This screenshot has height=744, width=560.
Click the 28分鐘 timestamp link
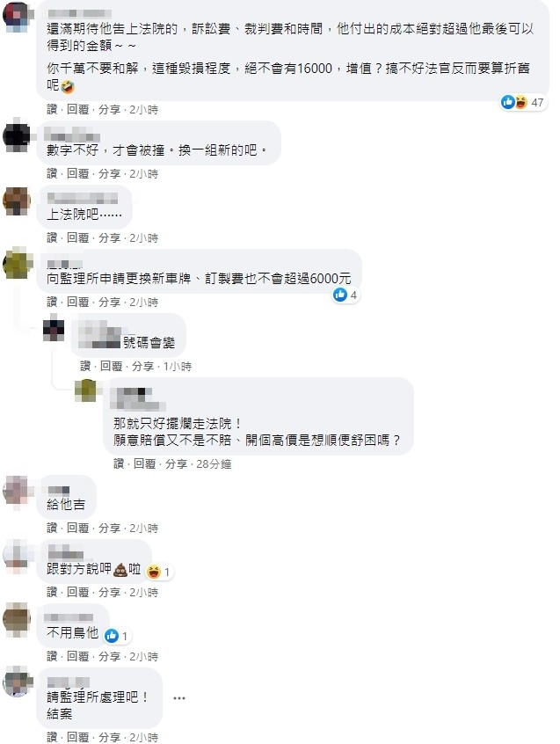point(214,463)
